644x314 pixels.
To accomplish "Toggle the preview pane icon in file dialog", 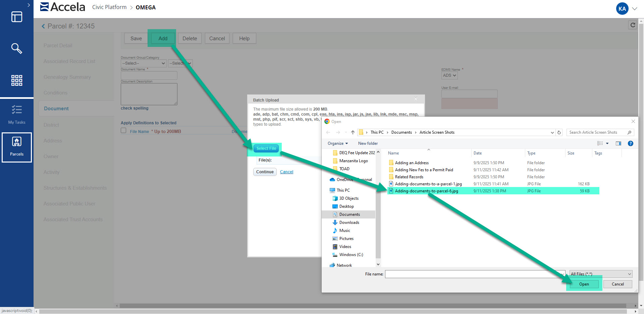I will 618,143.
